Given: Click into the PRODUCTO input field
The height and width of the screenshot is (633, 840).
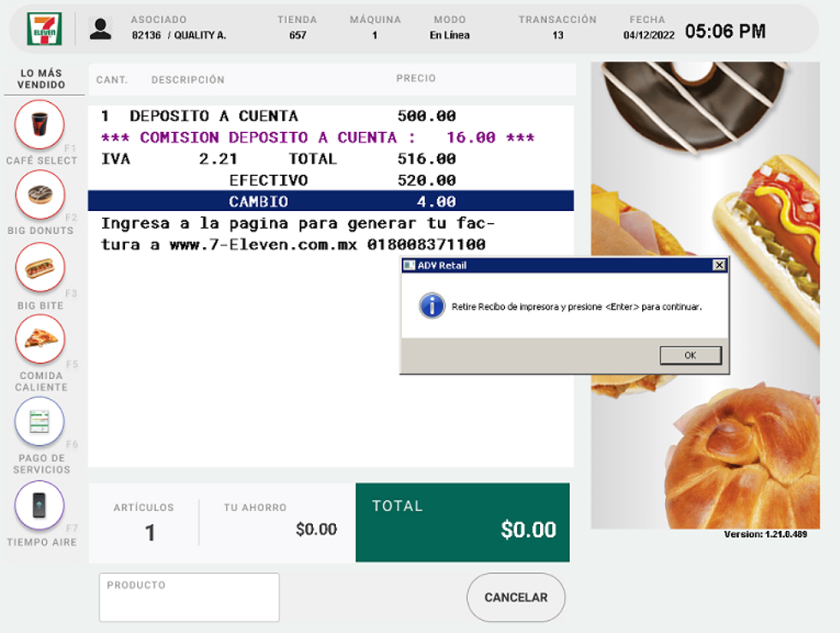Looking at the screenshot, I should click(189, 598).
